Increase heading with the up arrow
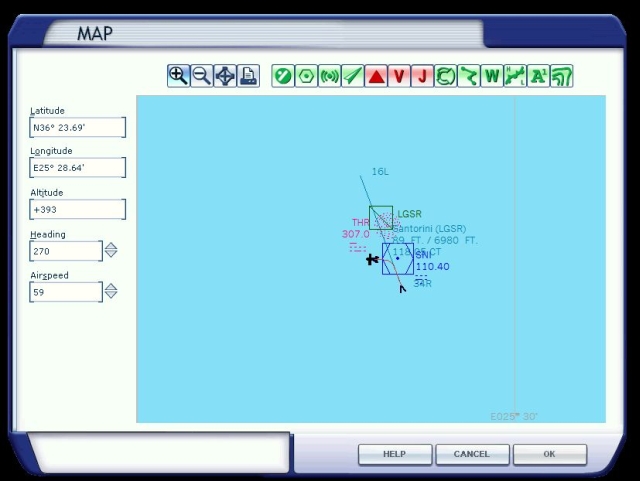Screen dimensions: 640x481 coord(111,246)
